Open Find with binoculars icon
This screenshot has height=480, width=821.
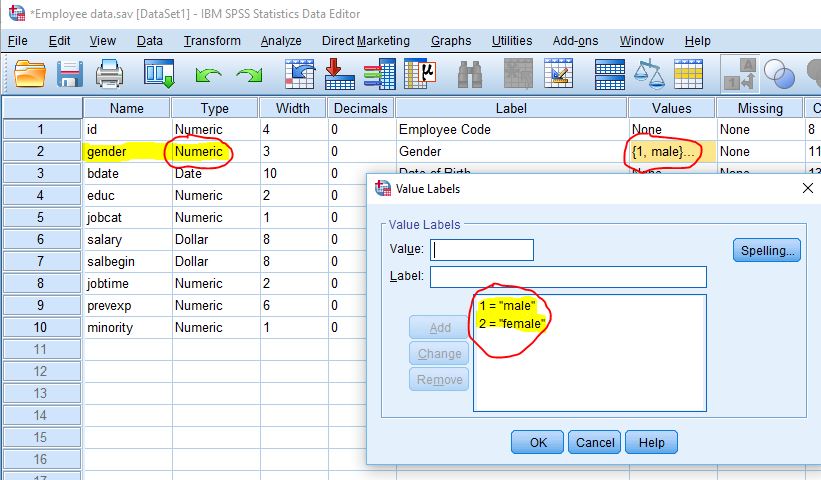[470, 74]
